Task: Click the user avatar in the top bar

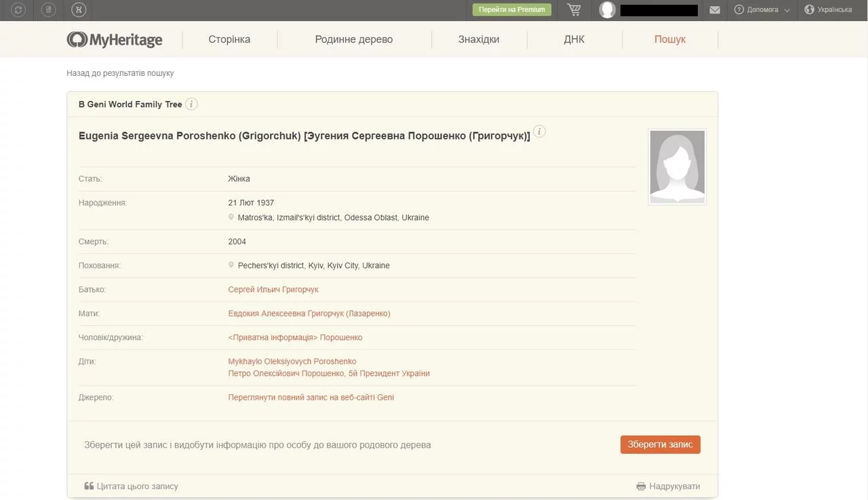Action: (x=608, y=9)
